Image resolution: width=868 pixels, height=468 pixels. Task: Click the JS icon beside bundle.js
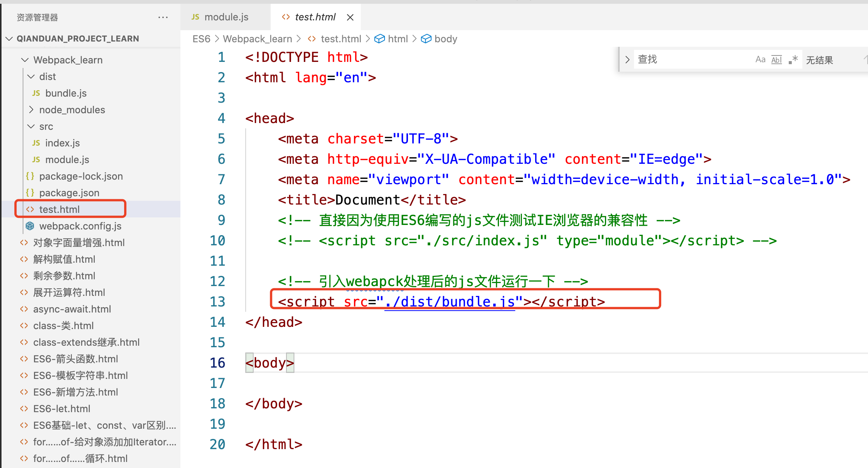36,93
